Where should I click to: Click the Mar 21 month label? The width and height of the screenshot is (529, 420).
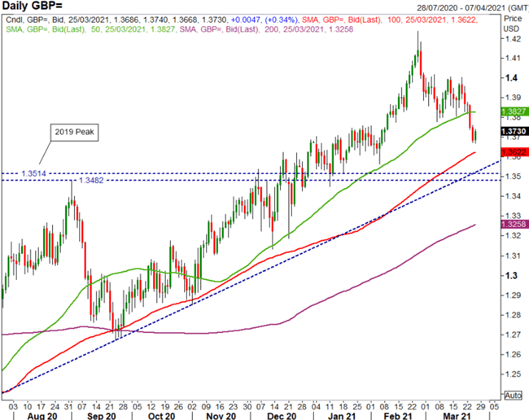coord(457,416)
